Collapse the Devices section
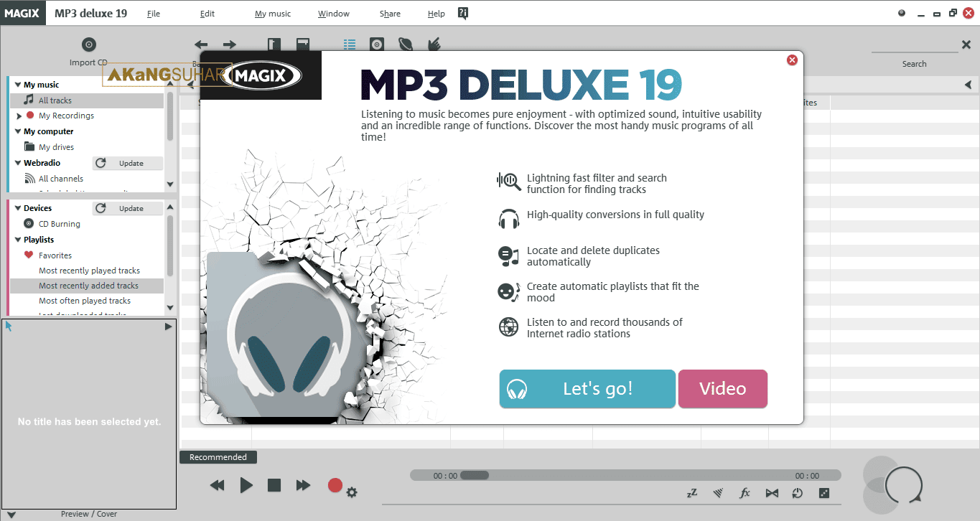Viewport: 980px width, 521px height. coord(18,208)
